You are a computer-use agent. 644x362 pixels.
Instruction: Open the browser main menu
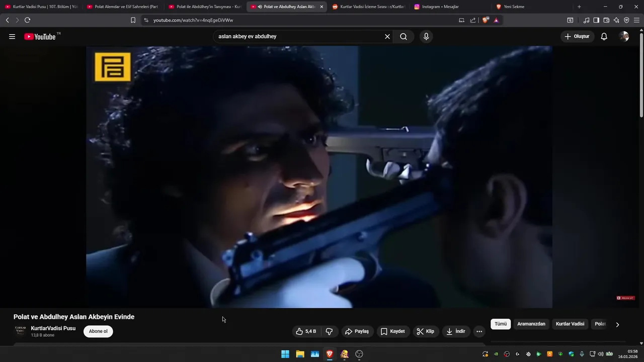636,20
